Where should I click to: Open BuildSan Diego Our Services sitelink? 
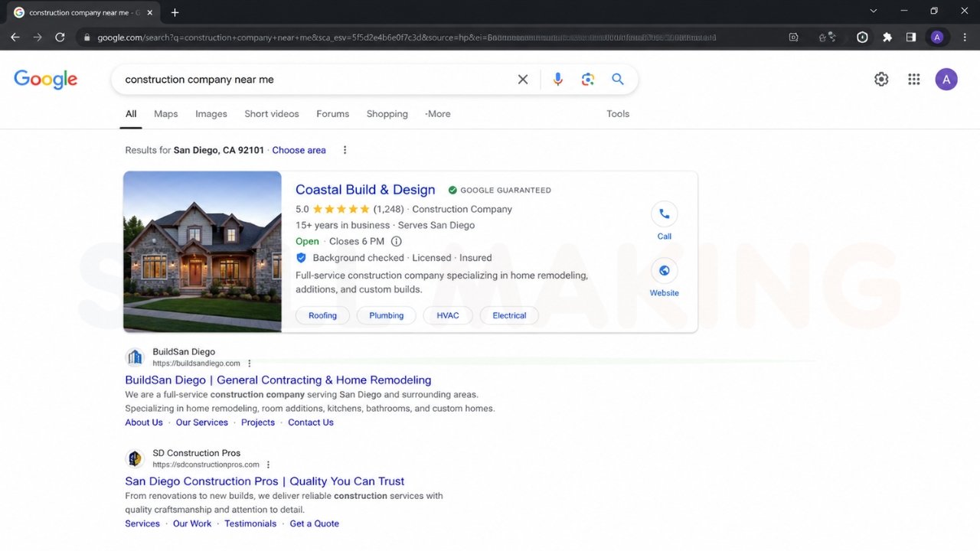(202, 422)
